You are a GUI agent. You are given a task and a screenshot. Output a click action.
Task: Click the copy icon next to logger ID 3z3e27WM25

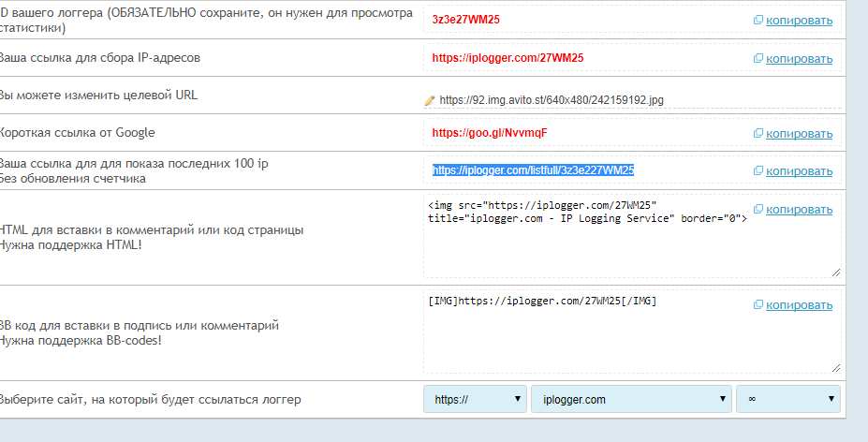758,20
